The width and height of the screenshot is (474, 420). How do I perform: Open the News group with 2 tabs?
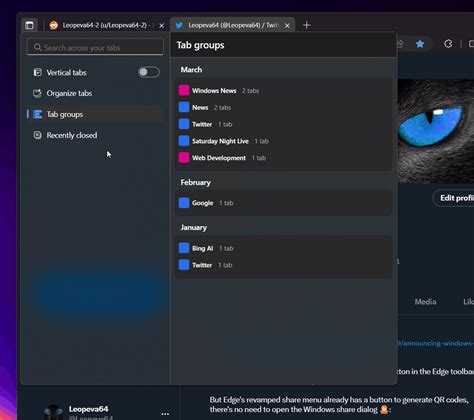[x=283, y=107]
